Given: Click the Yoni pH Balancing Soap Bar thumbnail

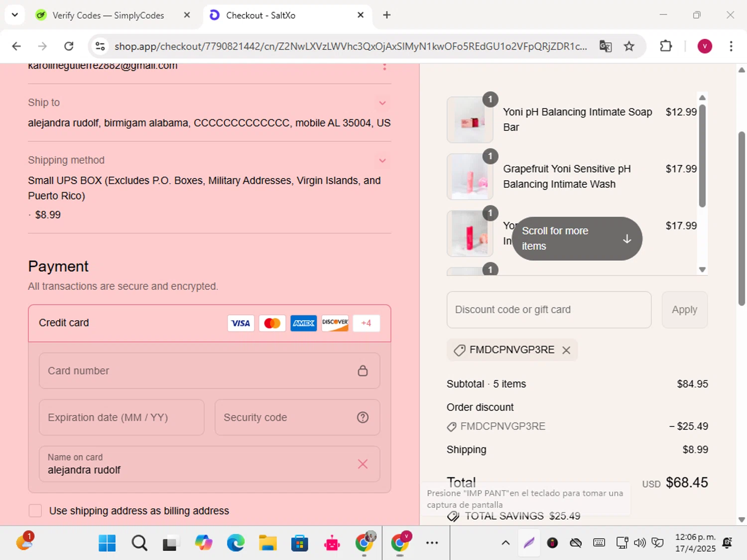Looking at the screenshot, I should [x=470, y=120].
